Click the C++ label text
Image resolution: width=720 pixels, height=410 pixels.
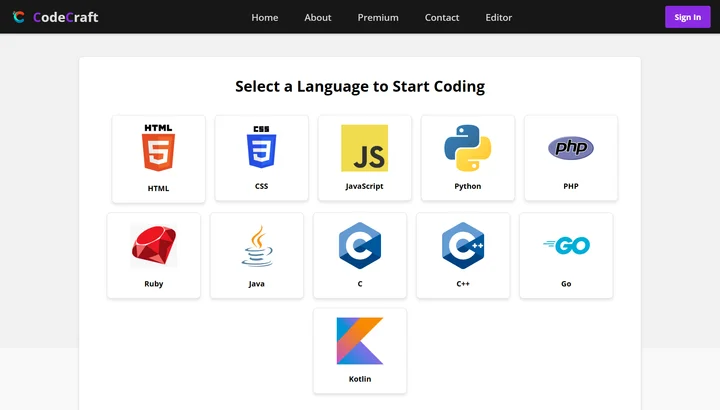pos(463,284)
